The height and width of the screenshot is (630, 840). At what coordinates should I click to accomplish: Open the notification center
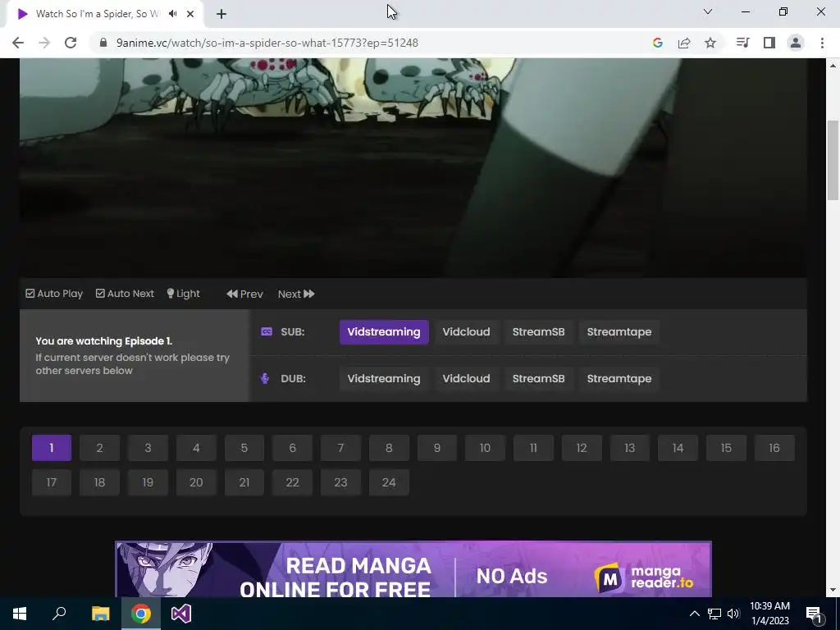pos(814,614)
